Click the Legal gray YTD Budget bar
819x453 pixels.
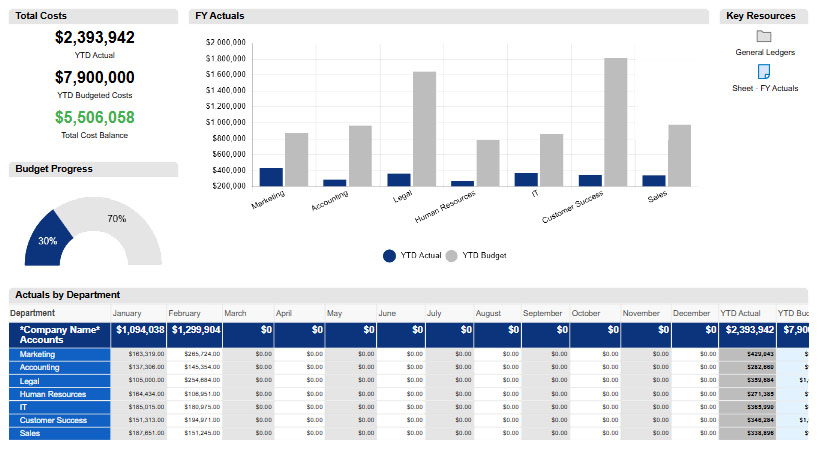pos(424,128)
